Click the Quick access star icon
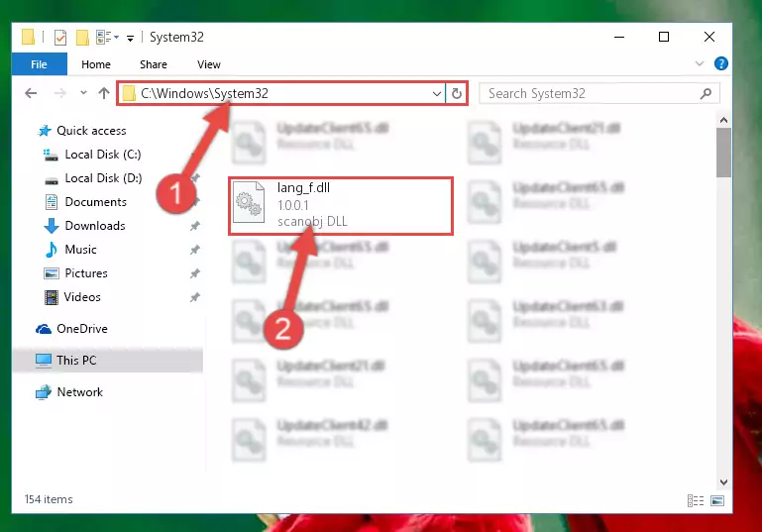This screenshot has width=762, height=532. 45,130
